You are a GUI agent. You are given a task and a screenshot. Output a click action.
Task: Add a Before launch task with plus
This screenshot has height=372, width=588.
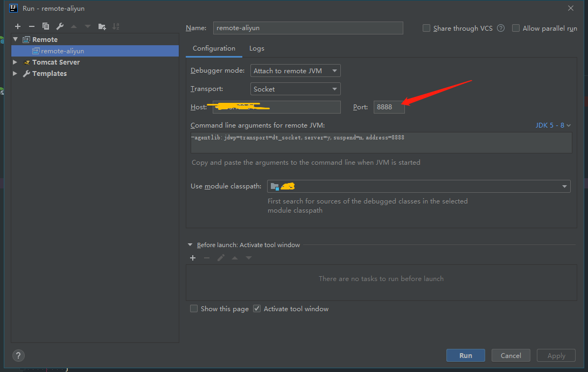coord(193,258)
